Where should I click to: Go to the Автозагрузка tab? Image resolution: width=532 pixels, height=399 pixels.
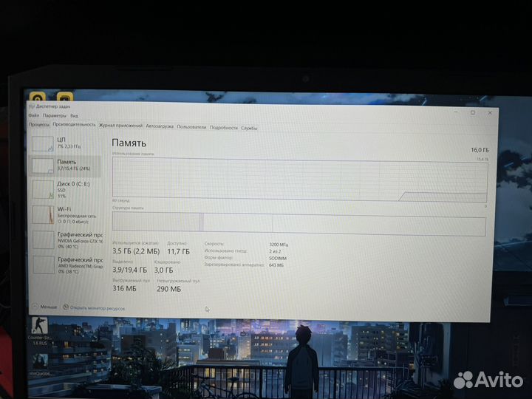[x=160, y=126]
